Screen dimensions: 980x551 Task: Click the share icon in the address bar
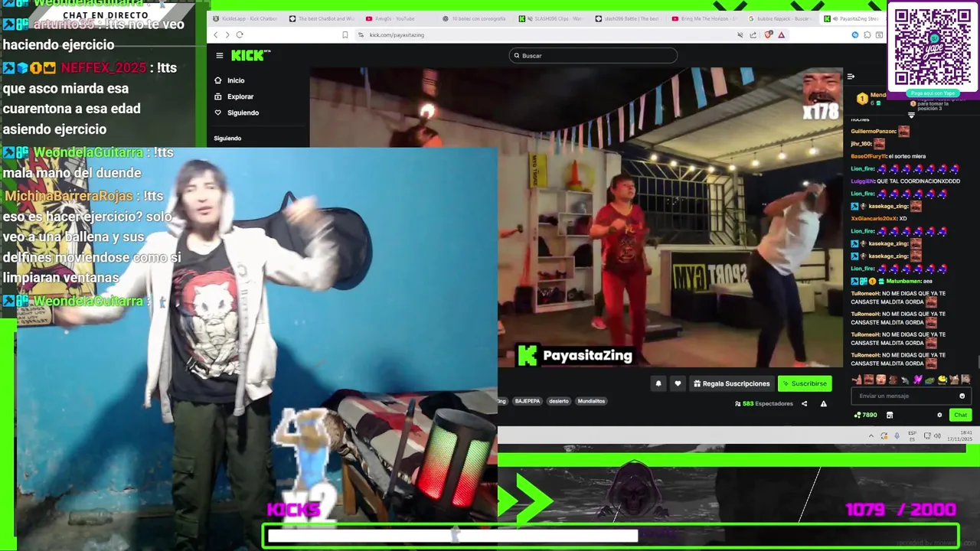click(x=753, y=34)
